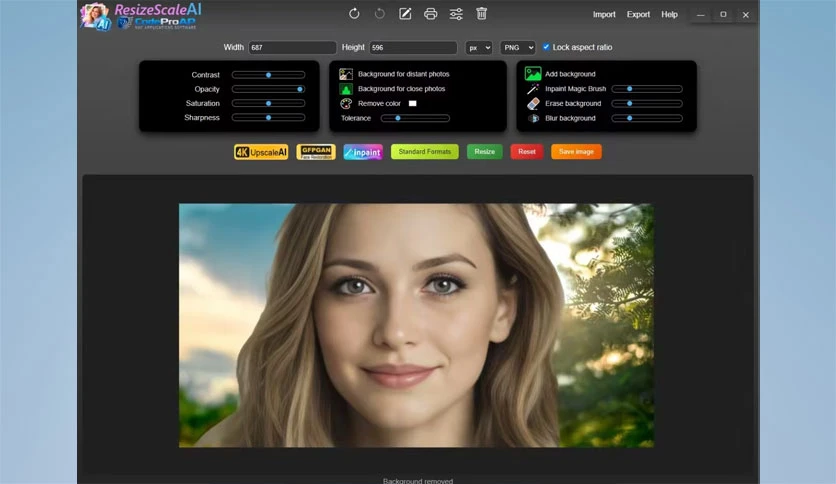Click the Opacity slider
This screenshot has width=836, height=484.
coord(268,89)
